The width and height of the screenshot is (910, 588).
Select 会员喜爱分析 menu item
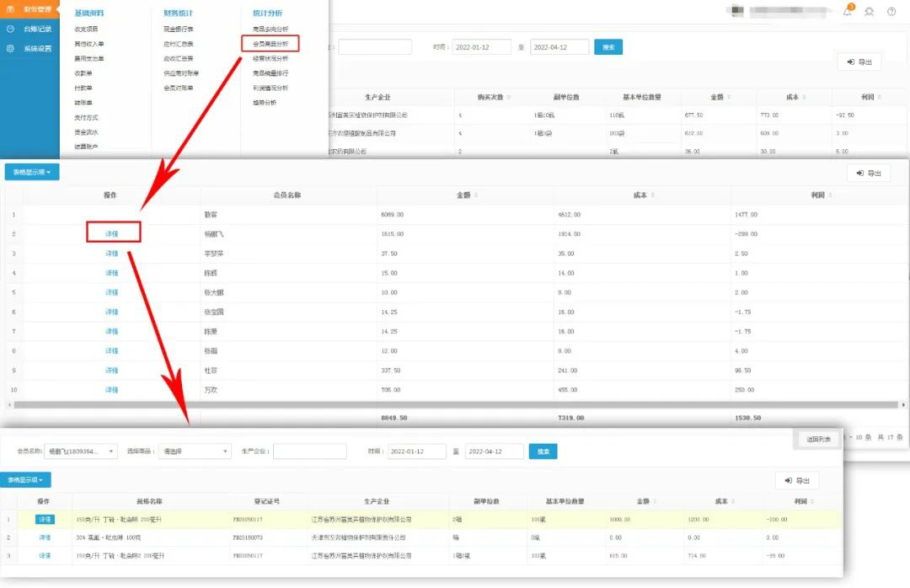270,43
